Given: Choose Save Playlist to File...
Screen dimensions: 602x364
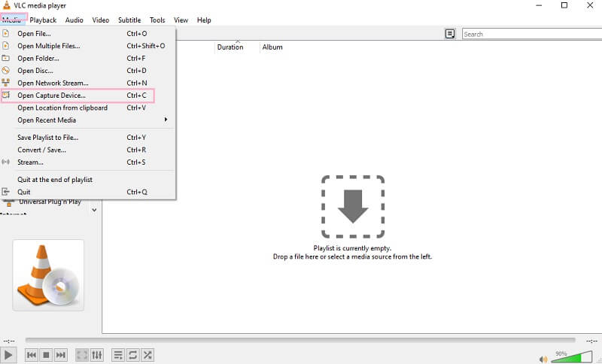Looking at the screenshot, I should 87,138.
